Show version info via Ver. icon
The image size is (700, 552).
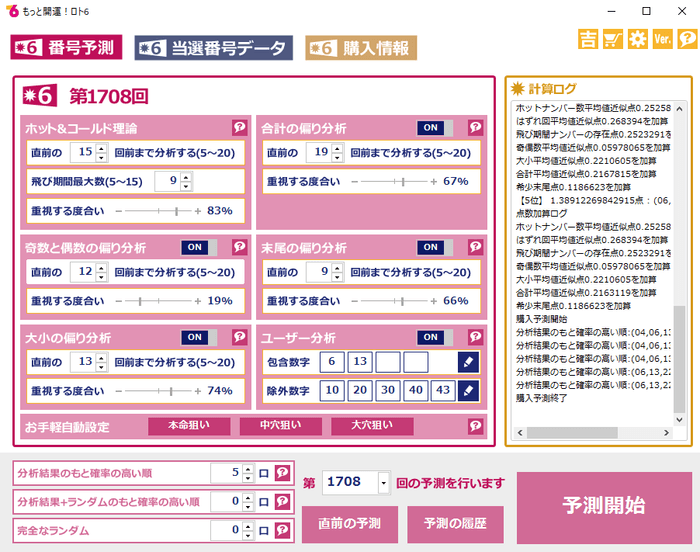click(x=662, y=39)
